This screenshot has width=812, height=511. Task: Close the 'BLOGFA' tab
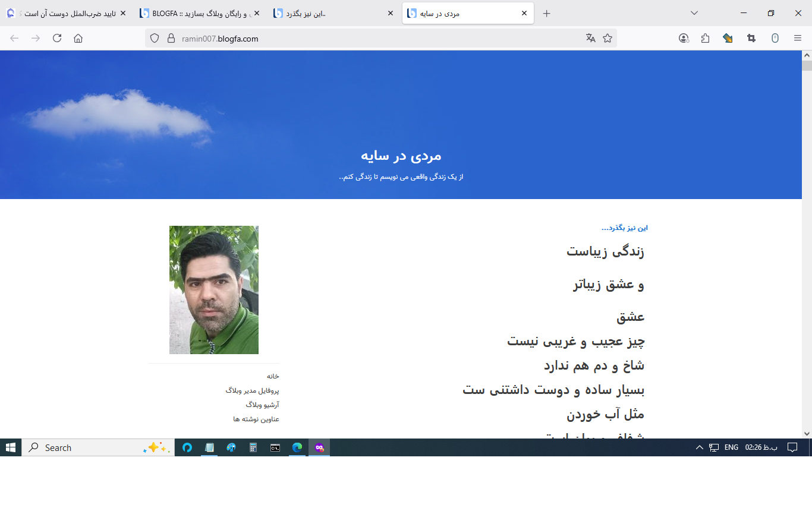click(256, 13)
